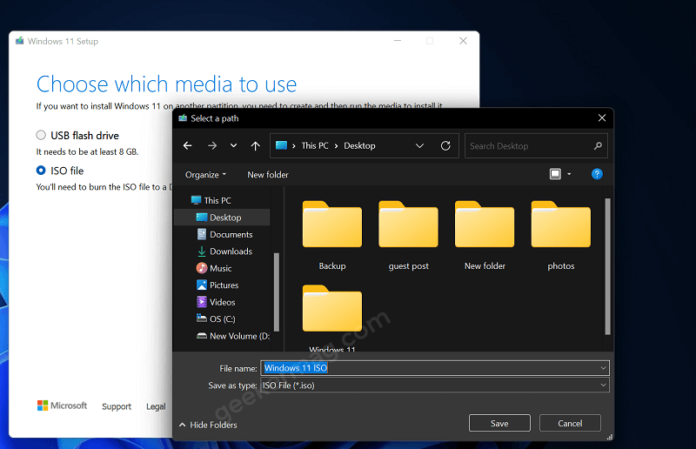696x449 pixels.
Task: Refresh the Desktop folder view
Action: tap(446, 146)
